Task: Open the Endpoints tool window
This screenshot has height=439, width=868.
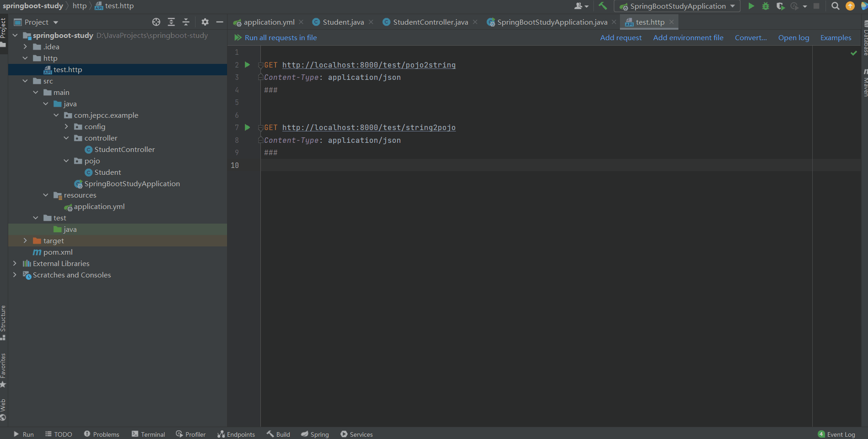Action: tap(236, 434)
